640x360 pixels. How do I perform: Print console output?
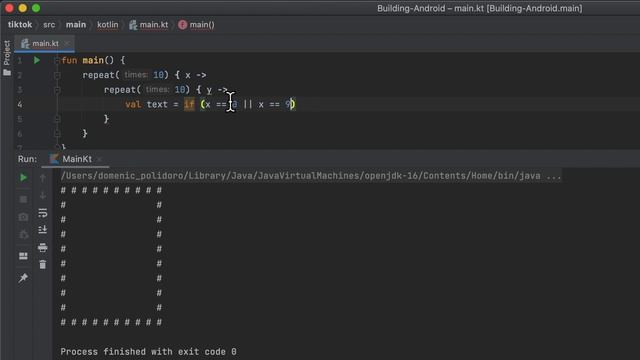tap(42, 247)
